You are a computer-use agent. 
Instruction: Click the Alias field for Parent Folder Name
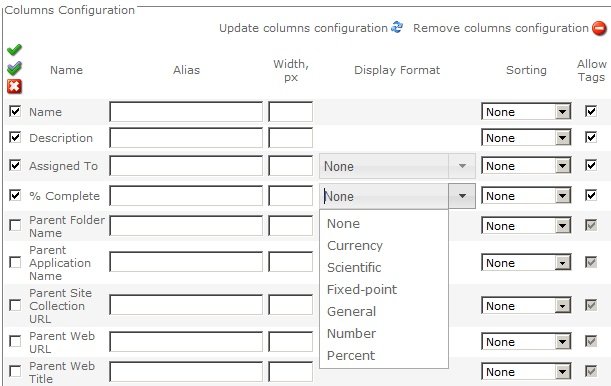186,226
